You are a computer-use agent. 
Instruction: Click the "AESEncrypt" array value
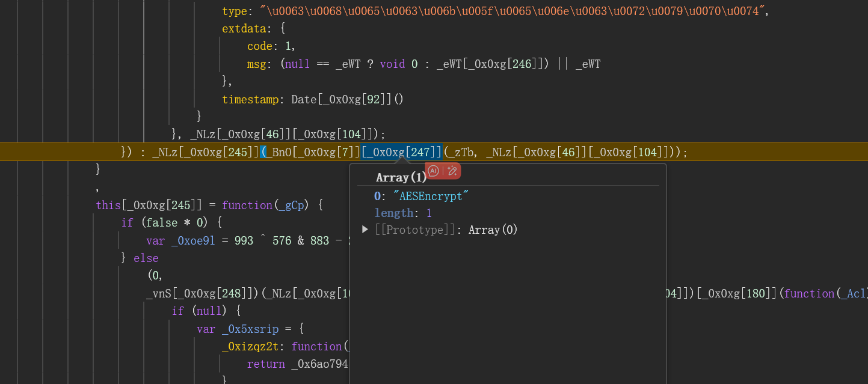click(430, 196)
